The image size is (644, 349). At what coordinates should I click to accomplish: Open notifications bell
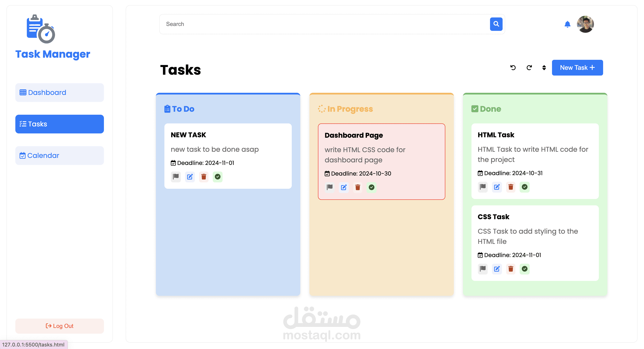(567, 24)
